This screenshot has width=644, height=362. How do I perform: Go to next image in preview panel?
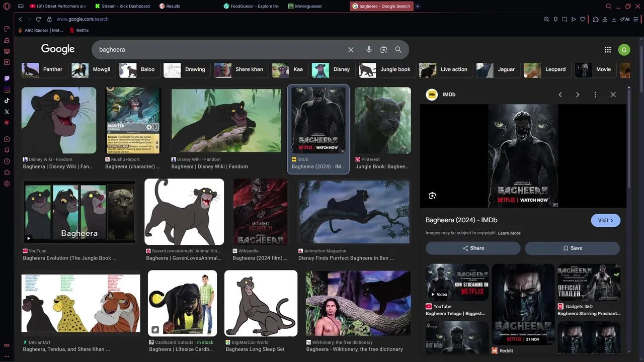click(578, 95)
